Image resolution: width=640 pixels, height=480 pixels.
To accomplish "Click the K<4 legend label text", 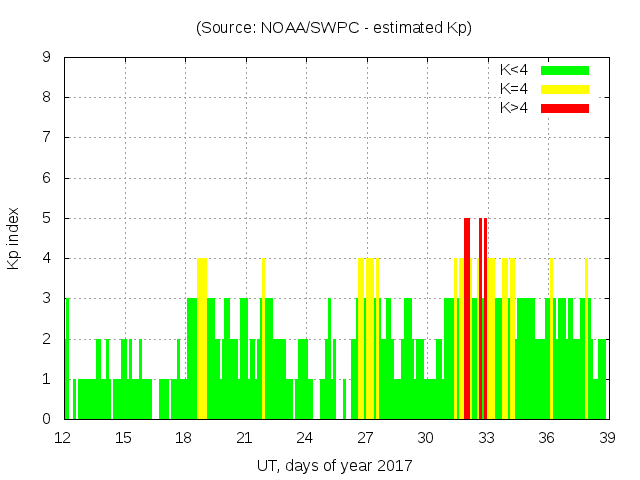I will 514,70.
